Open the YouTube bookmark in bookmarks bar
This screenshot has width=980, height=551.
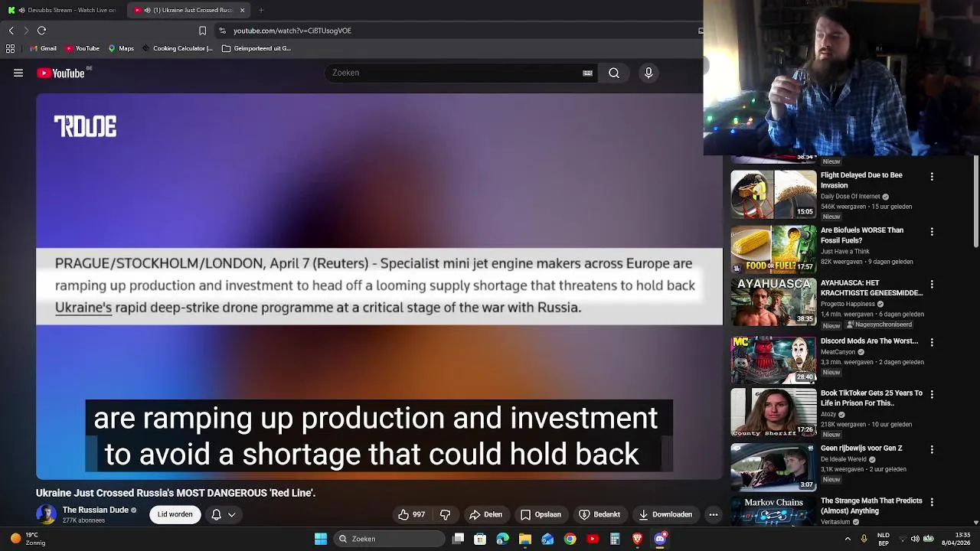tap(83, 48)
